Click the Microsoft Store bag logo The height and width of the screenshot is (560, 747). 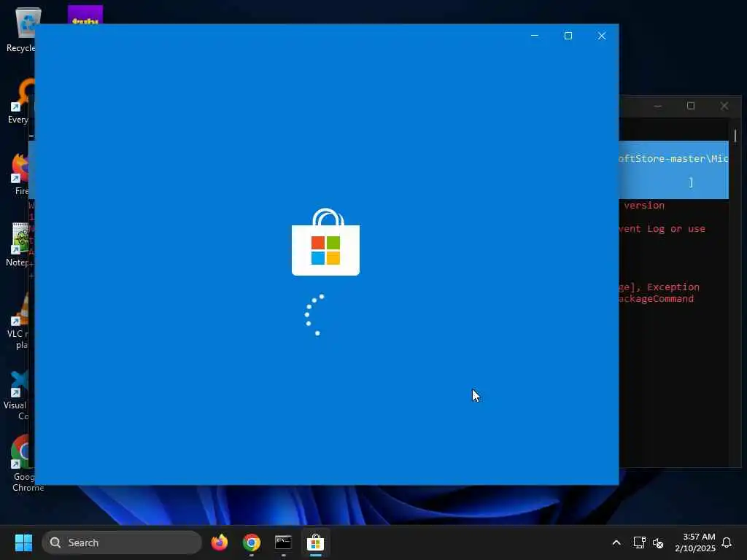click(x=326, y=242)
